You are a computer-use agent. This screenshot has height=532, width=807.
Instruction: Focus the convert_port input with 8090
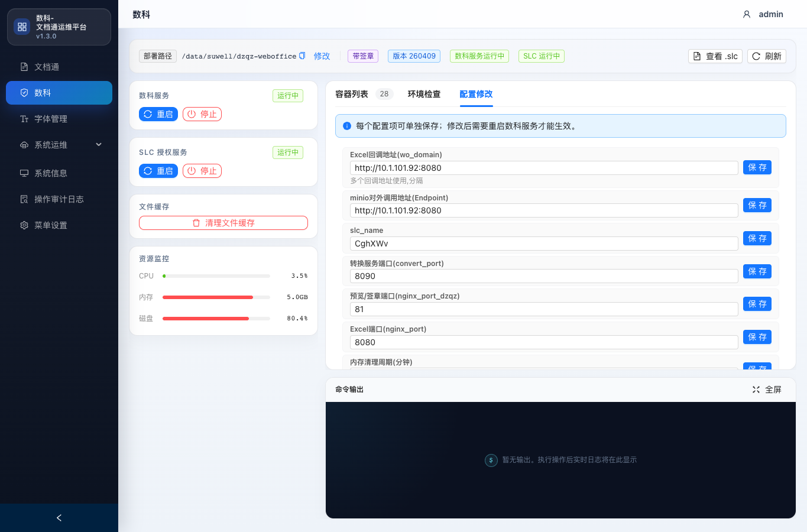pos(544,276)
